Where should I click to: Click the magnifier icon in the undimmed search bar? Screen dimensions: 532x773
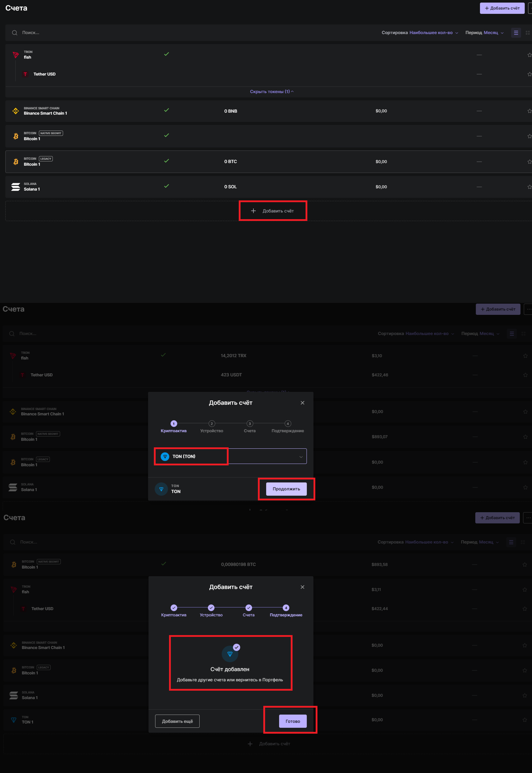14,32
